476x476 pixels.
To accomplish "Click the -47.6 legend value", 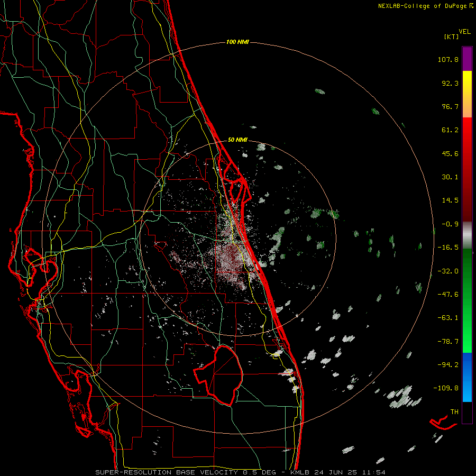I will point(448,295).
